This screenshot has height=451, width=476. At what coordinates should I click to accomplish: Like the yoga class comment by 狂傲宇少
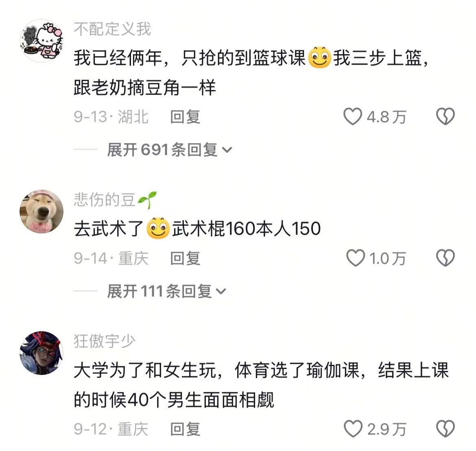(354, 429)
